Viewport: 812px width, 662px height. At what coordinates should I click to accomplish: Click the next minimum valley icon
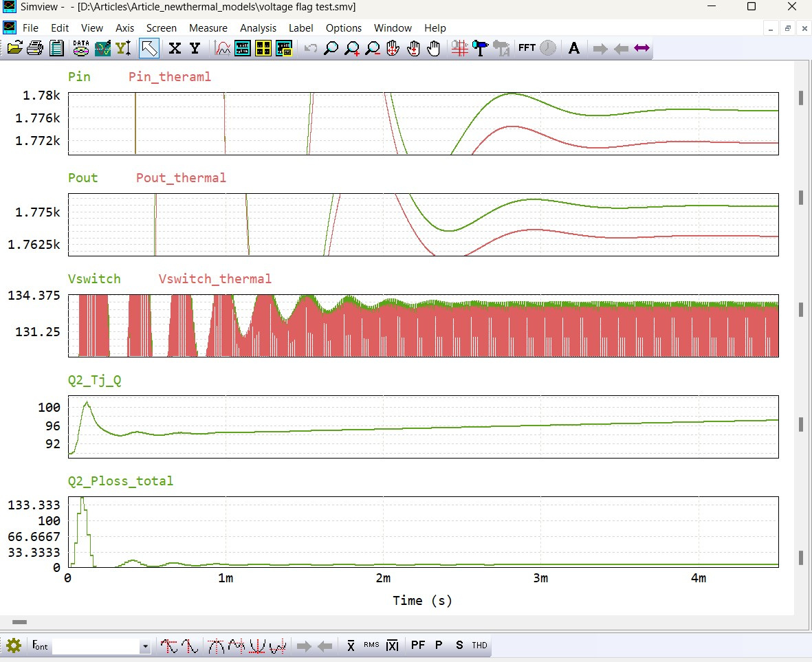[257, 646]
